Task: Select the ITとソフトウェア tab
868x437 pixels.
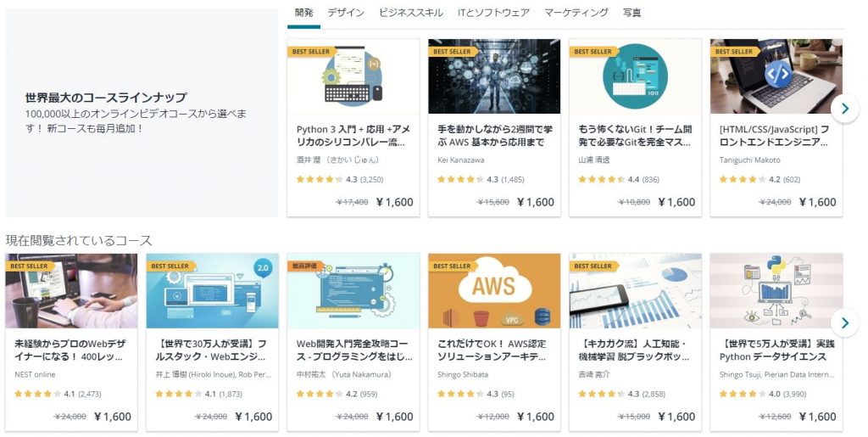Action: pyautogui.click(x=493, y=12)
